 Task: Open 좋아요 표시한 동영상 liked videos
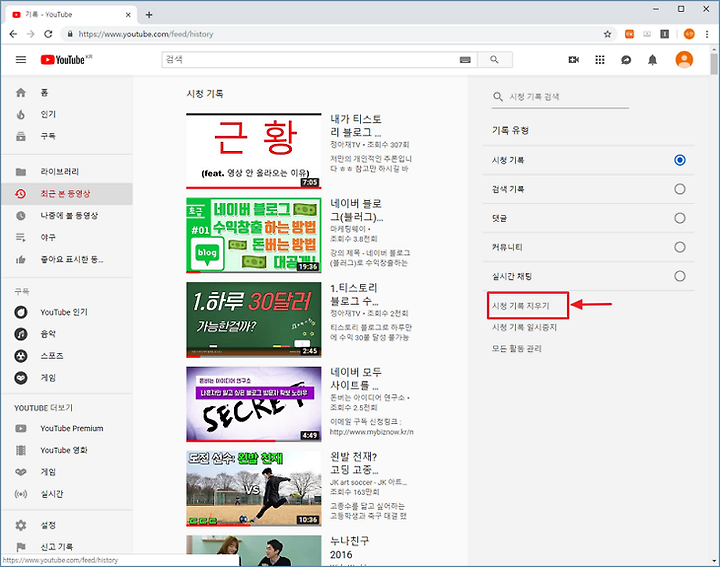(x=67, y=259)
